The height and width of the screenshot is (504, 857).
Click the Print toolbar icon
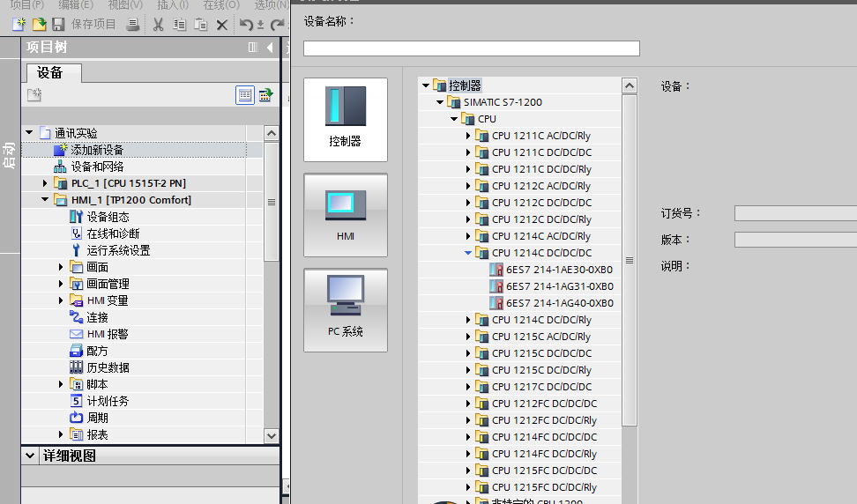(133, 24)
